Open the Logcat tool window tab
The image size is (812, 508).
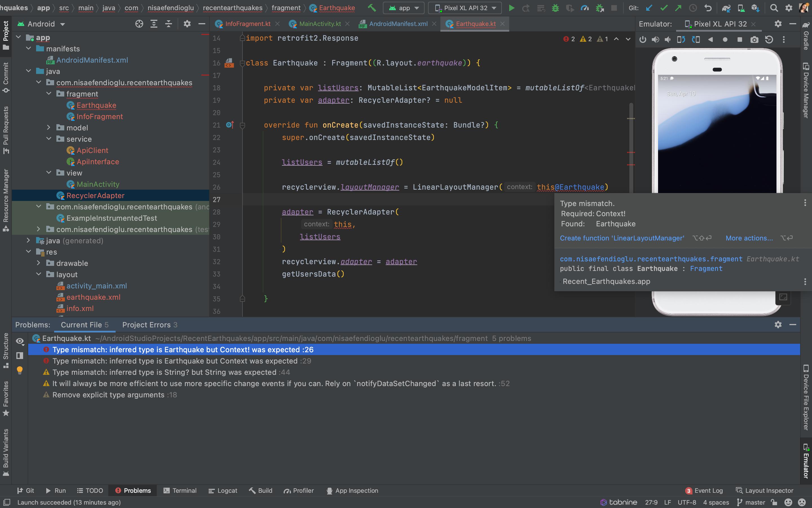tap(223, 491)
